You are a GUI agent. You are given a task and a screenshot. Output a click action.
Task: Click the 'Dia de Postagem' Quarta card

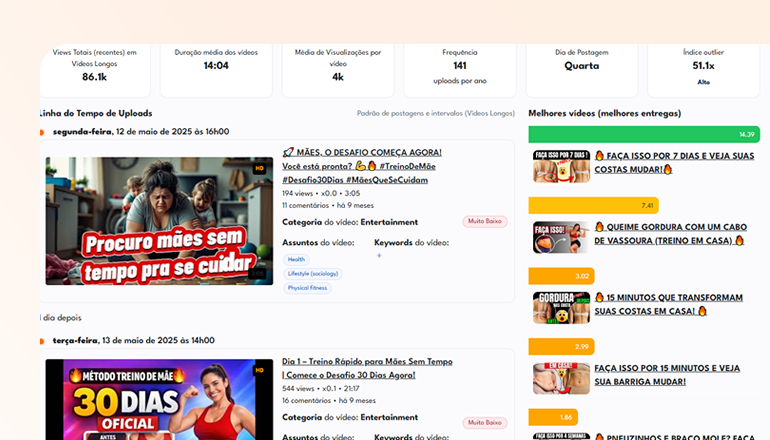pyautogui.click(x=582, y=70)
